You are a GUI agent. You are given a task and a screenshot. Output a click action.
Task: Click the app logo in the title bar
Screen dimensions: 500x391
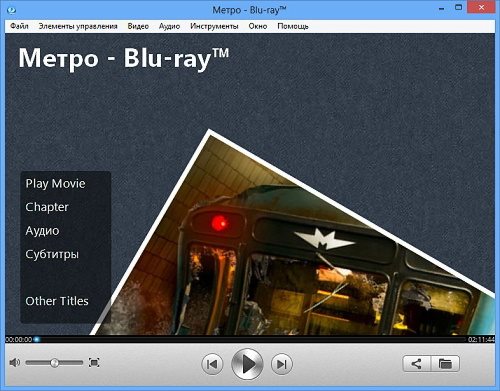[11, 10]
